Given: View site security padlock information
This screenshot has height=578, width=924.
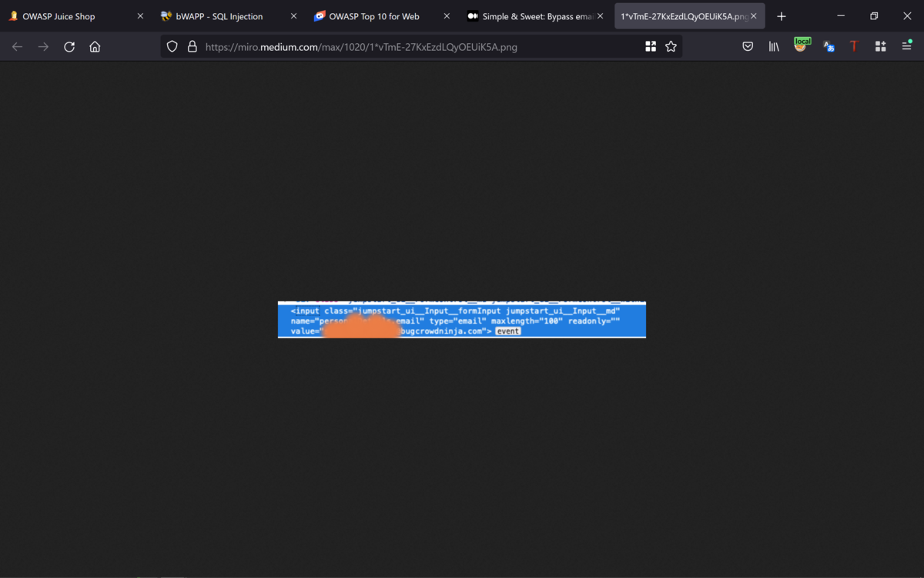Looking at the screenshot, I should 192,47.
